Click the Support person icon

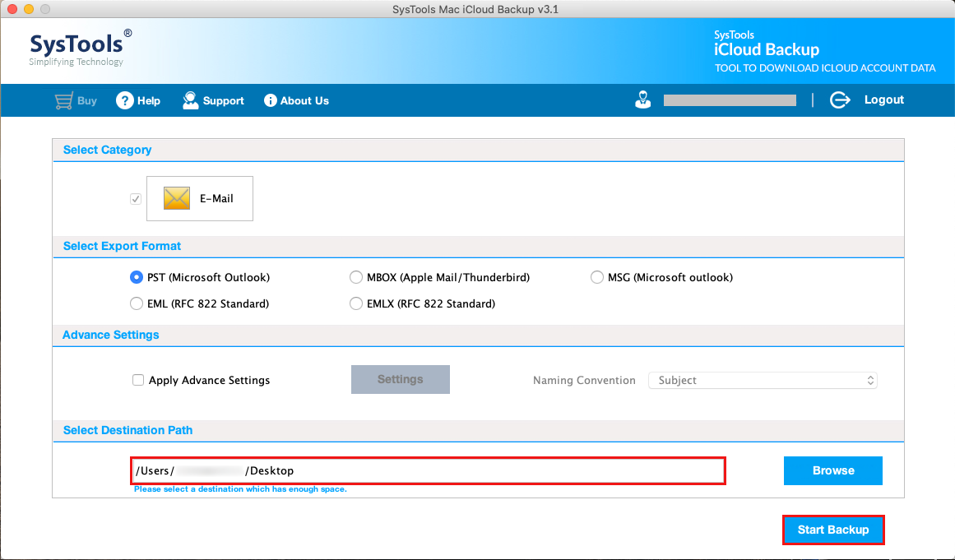(191, 100)
